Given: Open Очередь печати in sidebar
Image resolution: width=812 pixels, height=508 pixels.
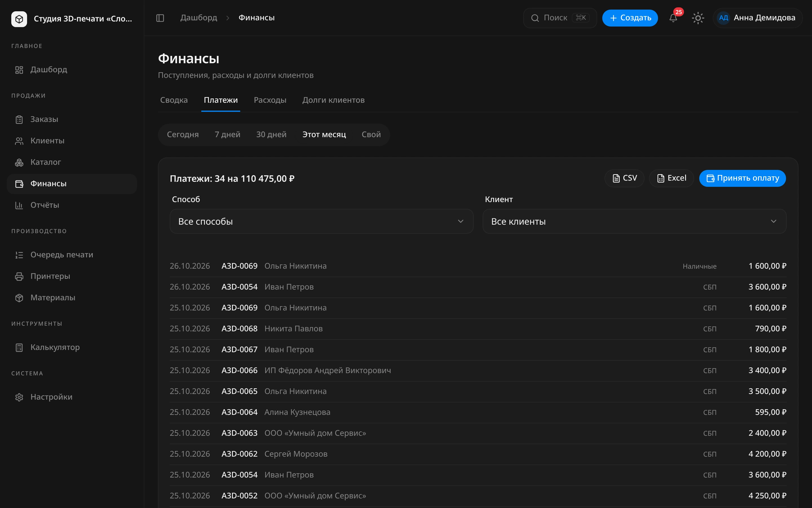Looking at the screenshot, I should point(72,255).
